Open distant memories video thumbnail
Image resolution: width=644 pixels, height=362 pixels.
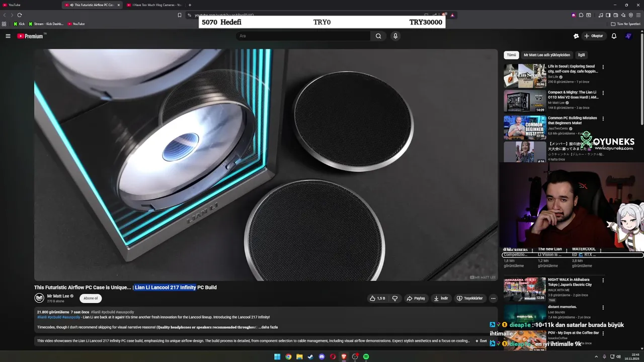[x=525, y=316]
